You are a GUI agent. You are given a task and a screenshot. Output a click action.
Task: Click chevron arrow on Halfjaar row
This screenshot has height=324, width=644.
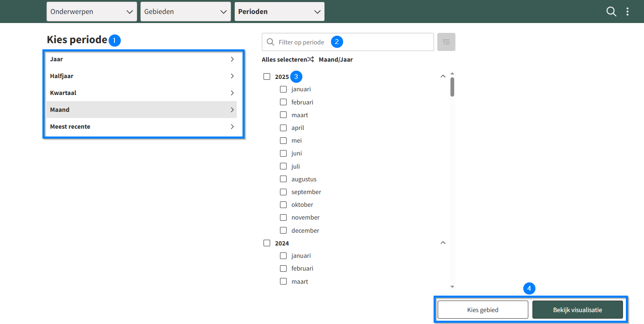click(232, 76)
